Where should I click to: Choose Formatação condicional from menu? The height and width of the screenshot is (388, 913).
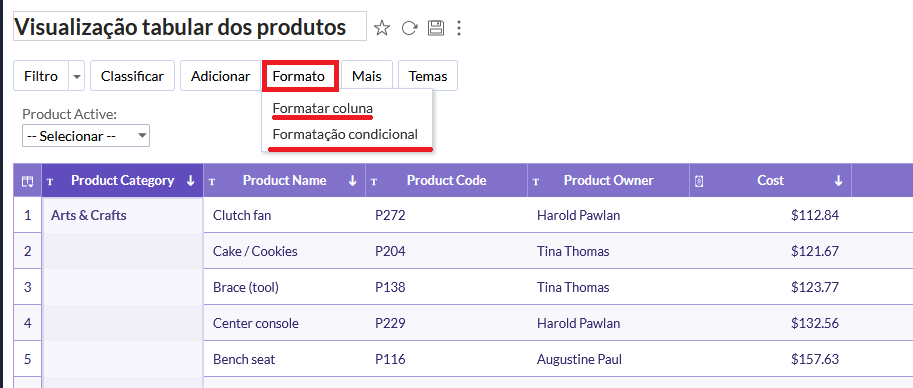click(345, 135)
